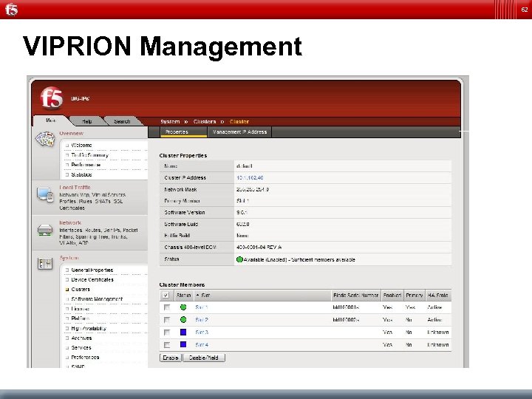
Task: Open License under System
Action: click(81, 309)
